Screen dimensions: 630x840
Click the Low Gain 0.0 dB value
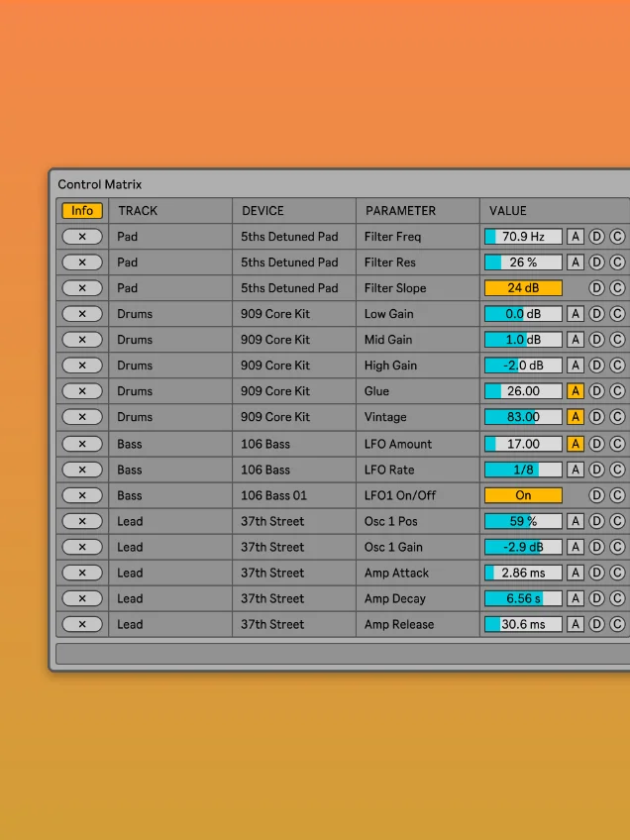click(523, 313)
